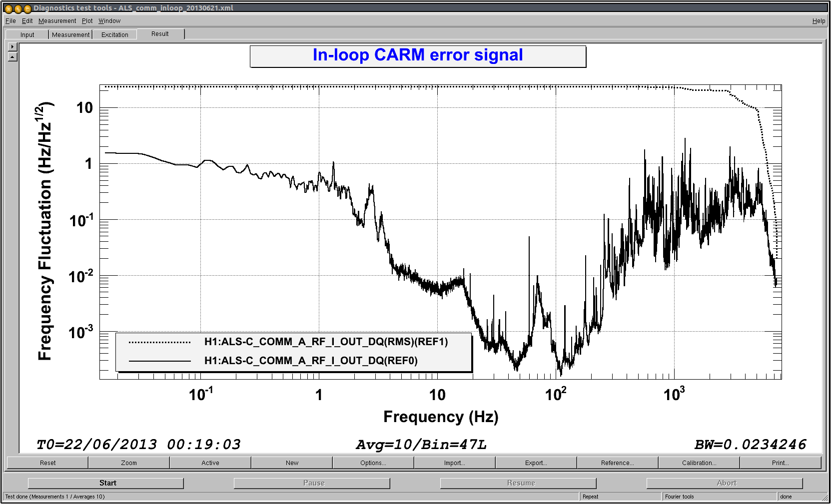Click the right-arrow panel expander icon
Screen dimensions: 831x504
point(13,47)
